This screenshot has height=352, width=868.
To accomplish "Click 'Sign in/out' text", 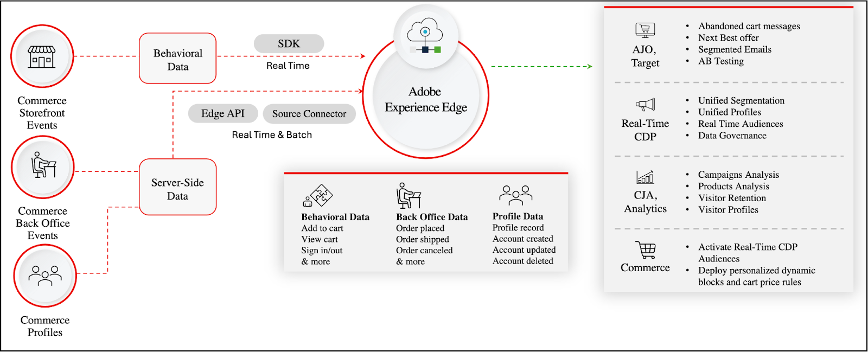I will pyautogui.click(x=322, y=251).
